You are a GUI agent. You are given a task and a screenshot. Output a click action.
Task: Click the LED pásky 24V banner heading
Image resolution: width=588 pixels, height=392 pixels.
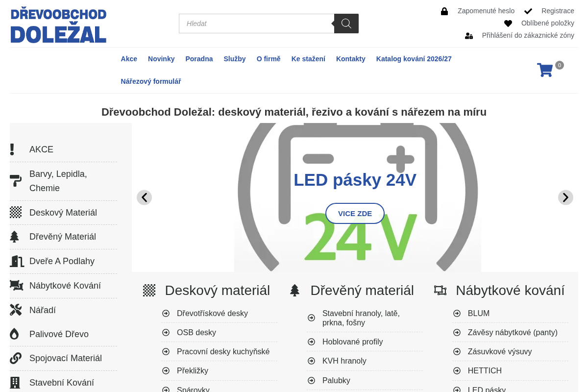pyautogui.click(x=355, y=180)
